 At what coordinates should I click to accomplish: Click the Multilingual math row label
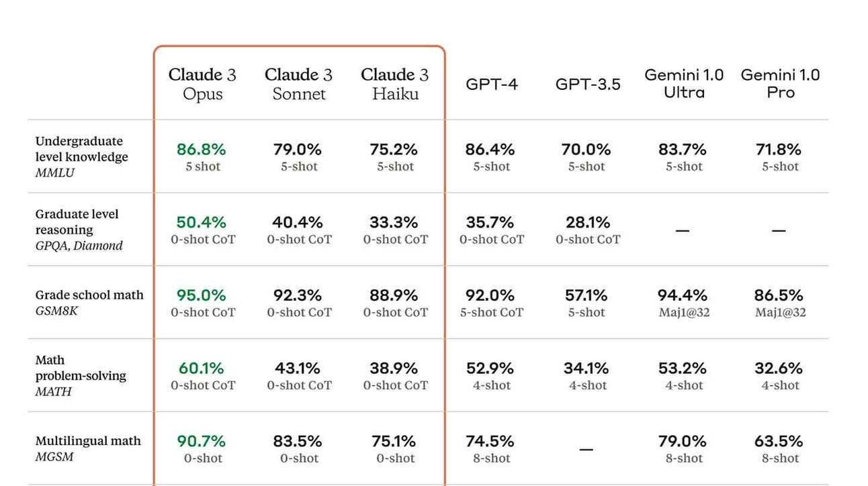tap(88, 448)
